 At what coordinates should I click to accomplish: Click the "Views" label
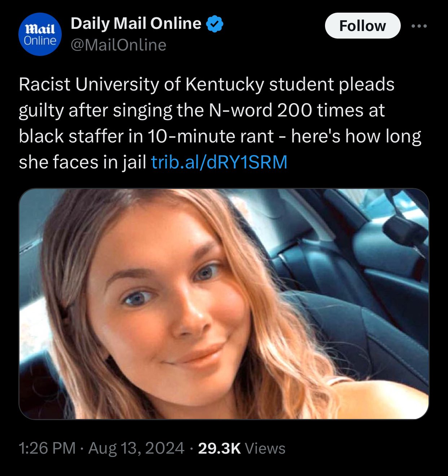click(265, 448)
